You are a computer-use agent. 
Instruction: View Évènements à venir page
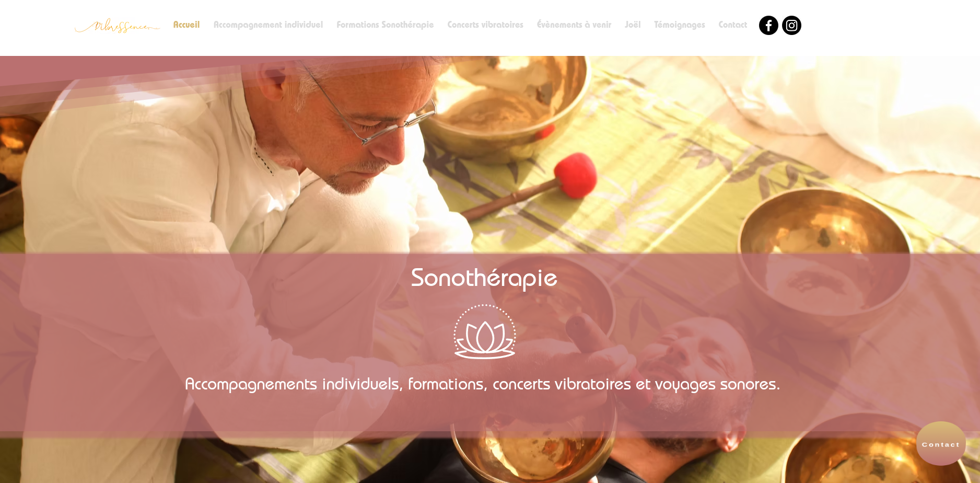click(574, 25)
